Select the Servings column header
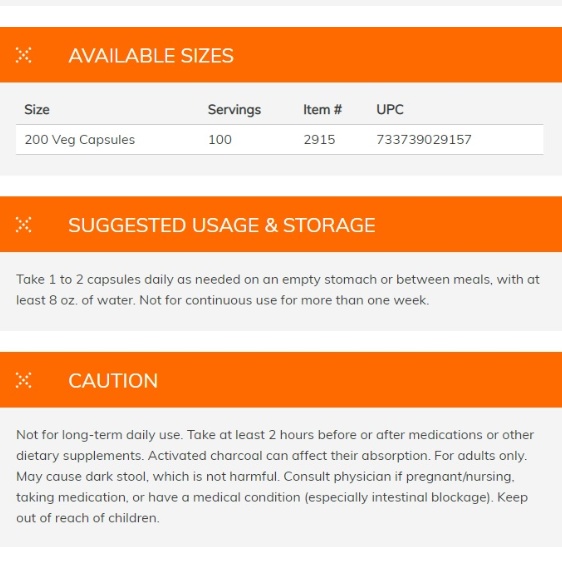 tap(234, 110)
